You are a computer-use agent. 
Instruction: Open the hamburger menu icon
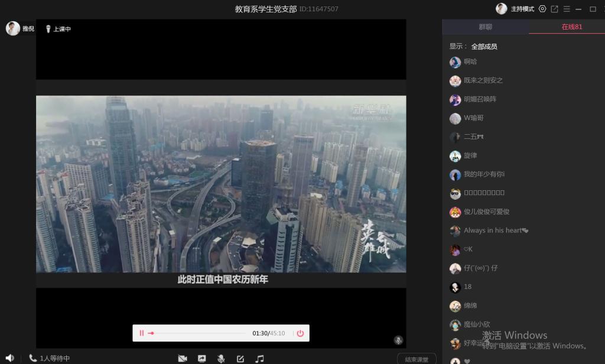pos(566,9)
